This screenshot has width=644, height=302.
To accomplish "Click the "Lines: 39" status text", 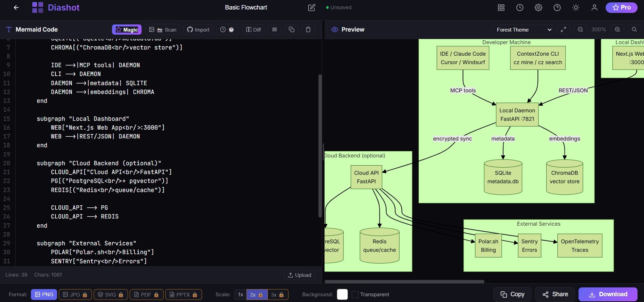I will point(16,275).
